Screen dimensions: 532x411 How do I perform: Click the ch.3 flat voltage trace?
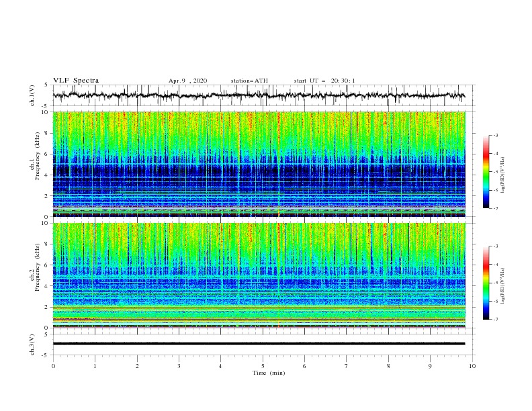click(x=259, y=344)
